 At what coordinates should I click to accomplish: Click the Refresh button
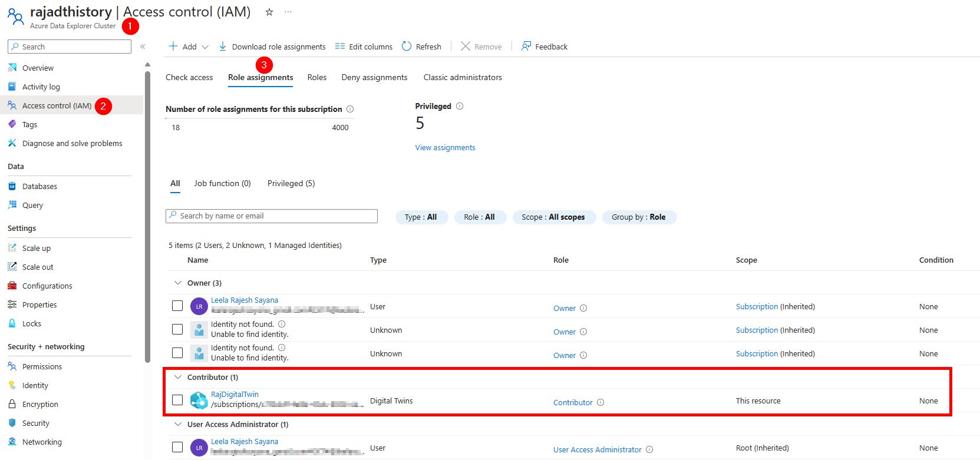coord(421,47)
